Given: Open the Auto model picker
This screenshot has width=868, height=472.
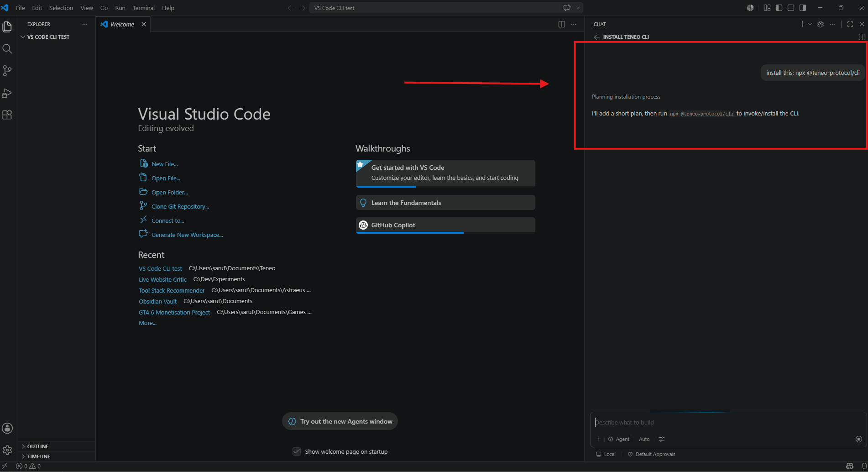Looking at the screenshot, I should coord(644,439).
